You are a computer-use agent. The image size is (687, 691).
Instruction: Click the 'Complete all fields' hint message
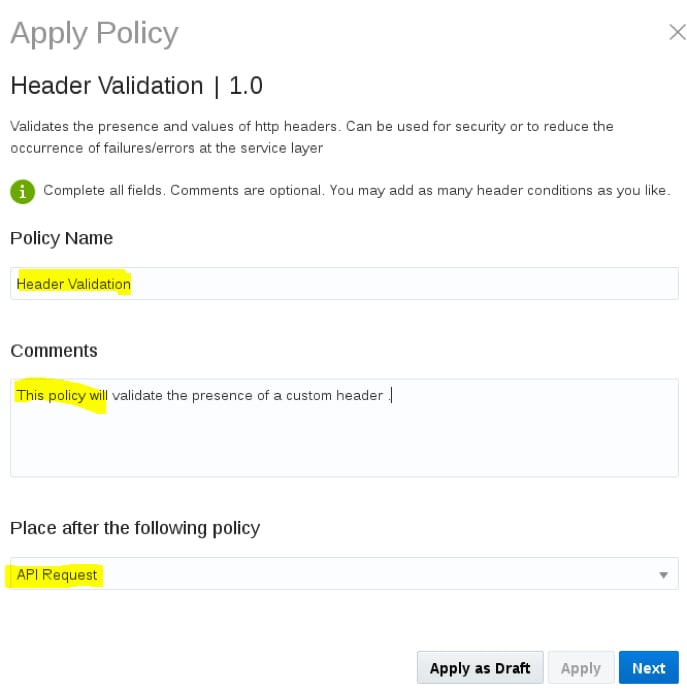356,190
